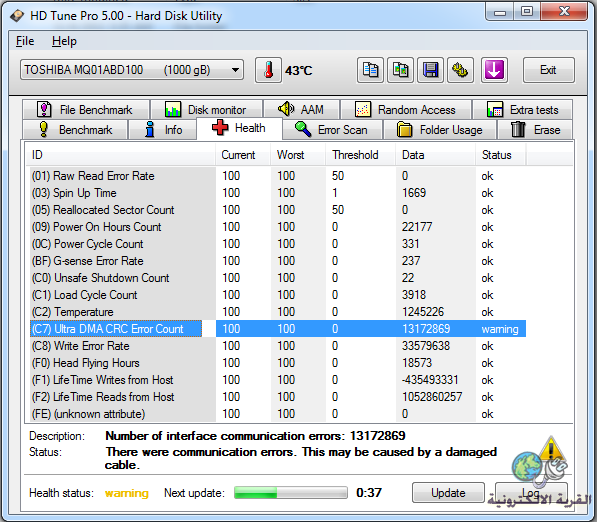Click the thermometer temperature icon
Image resolution: width=597 pixels, height=522 pixels.
pos(268,70)
